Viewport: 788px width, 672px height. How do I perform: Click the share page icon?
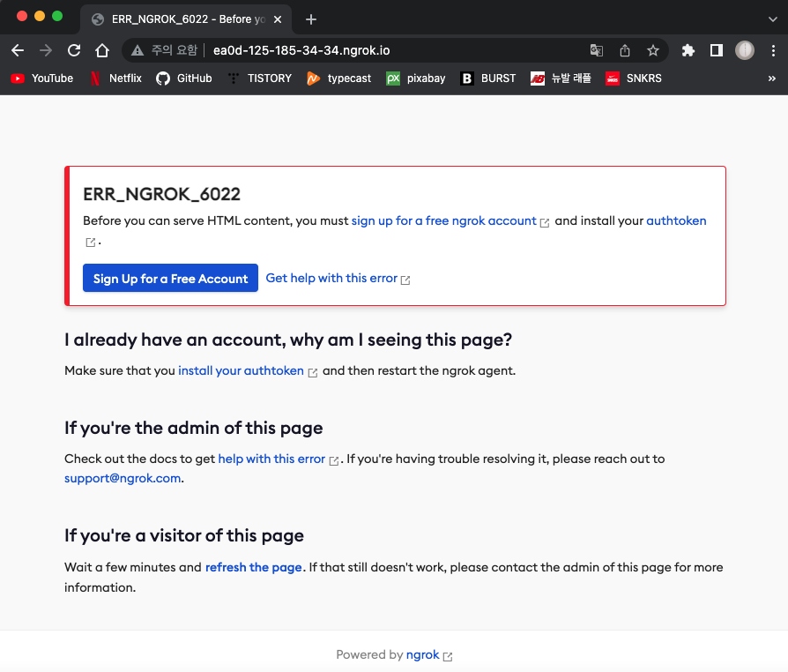625,50
